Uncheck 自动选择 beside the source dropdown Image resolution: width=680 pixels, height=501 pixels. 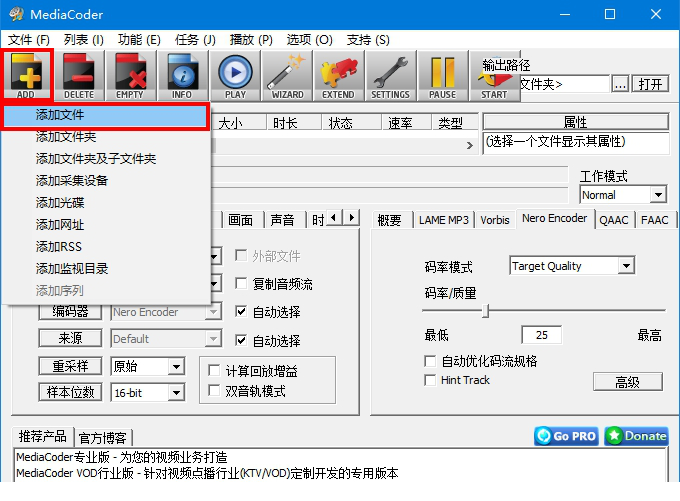click(241, 341)
